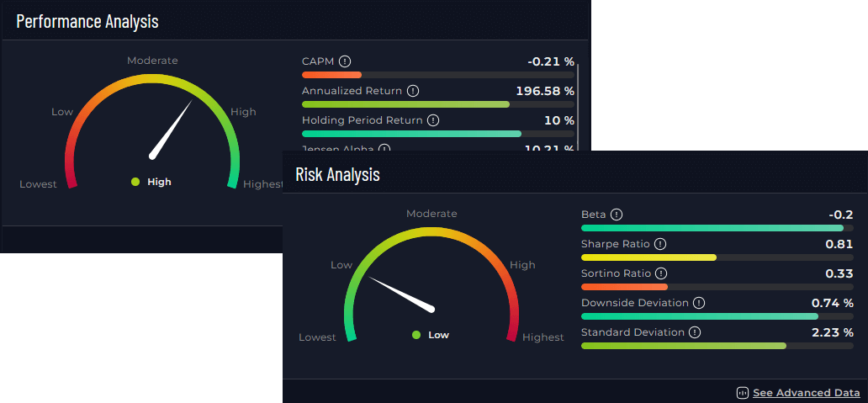This screenshot has height=403, width=868.
Task: Click the Sharpe Ratio info icon
Action: 659,244
